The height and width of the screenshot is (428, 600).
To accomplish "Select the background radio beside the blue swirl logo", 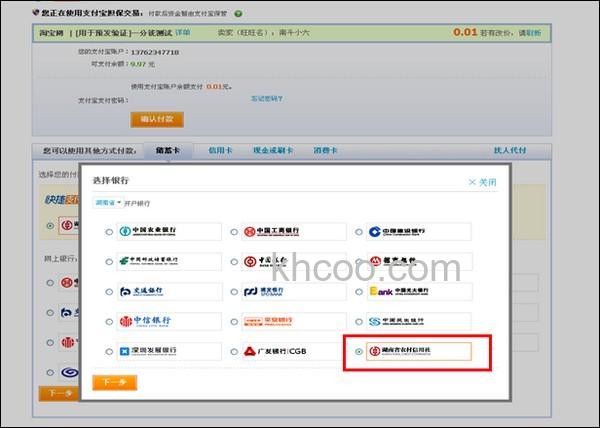I will (50, 373).
